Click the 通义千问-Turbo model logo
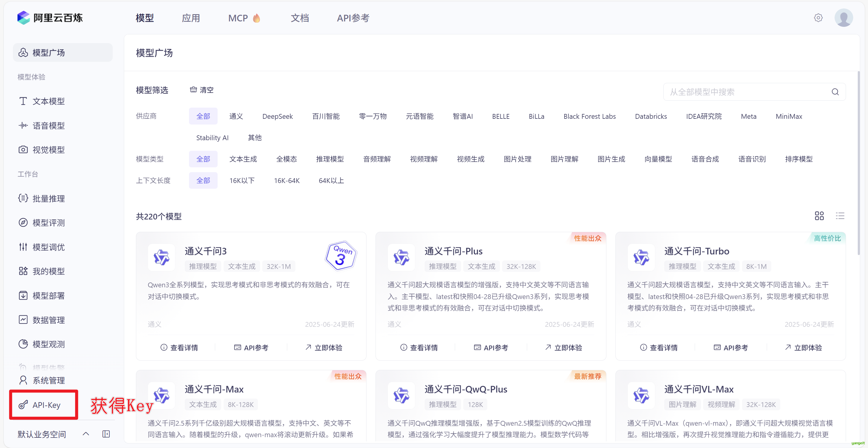Viewport: 868px width, 448px height. 641,257
